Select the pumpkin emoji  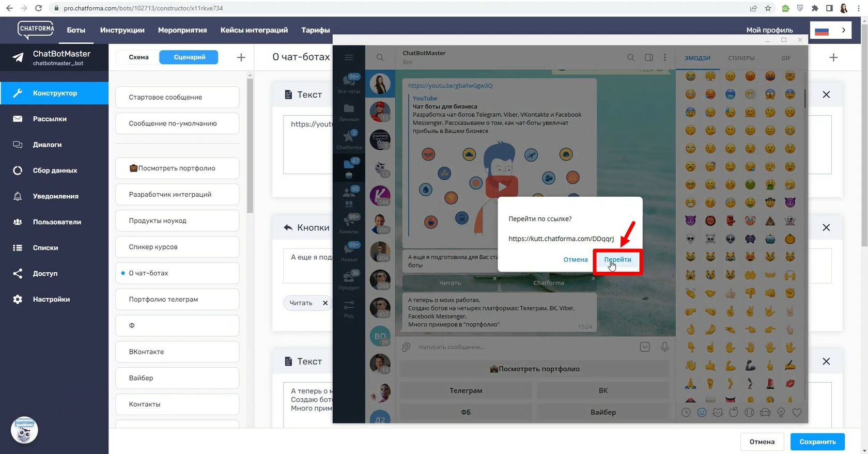[x=789, y=239]
